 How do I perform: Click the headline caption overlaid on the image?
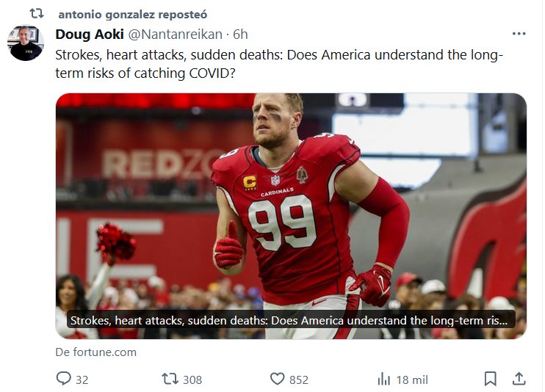291,321
